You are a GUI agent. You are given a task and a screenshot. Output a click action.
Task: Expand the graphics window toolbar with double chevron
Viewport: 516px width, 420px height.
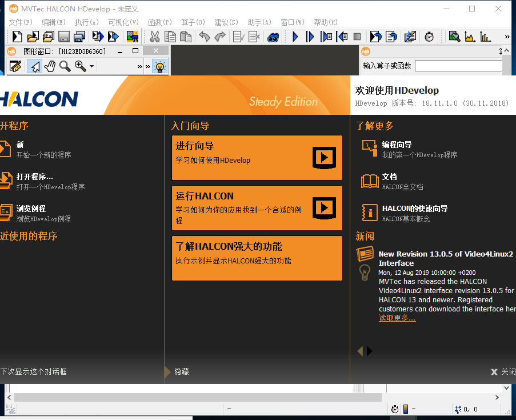point(139,65)
